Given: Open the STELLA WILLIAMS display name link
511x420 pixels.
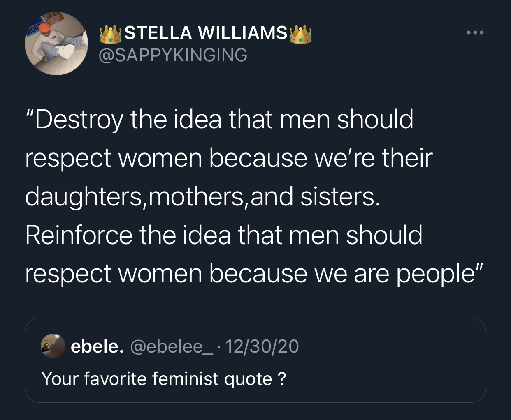Looking at the screenshot, I should (206, 33).
